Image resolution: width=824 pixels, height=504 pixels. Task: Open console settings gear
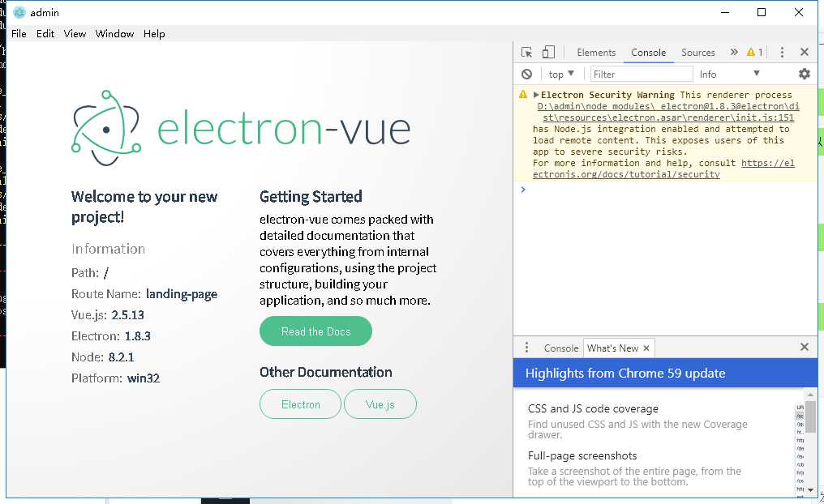[x=804, y=74]
